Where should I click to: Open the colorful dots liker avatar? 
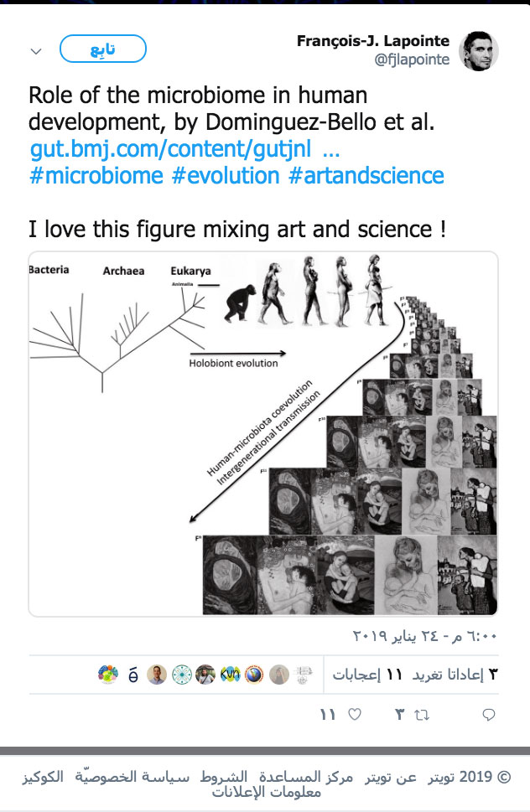(109, 675)
